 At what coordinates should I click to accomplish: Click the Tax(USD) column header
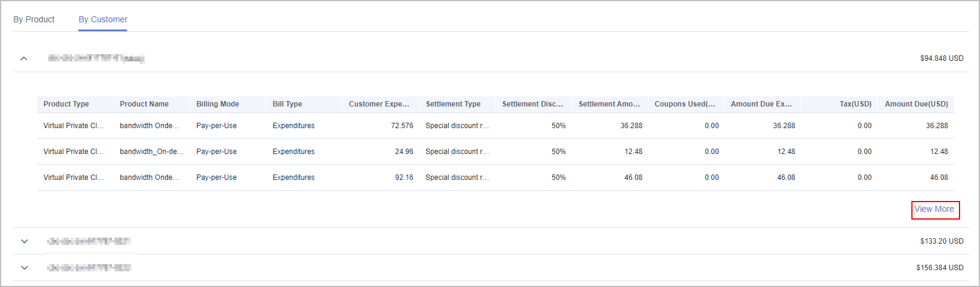[x=855, y=104]
